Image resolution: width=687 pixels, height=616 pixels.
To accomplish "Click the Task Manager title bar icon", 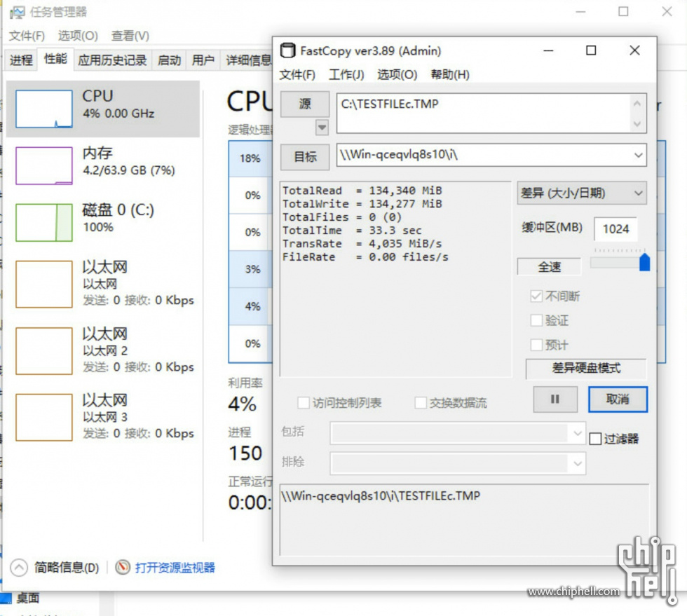I will tap(18, 13).
